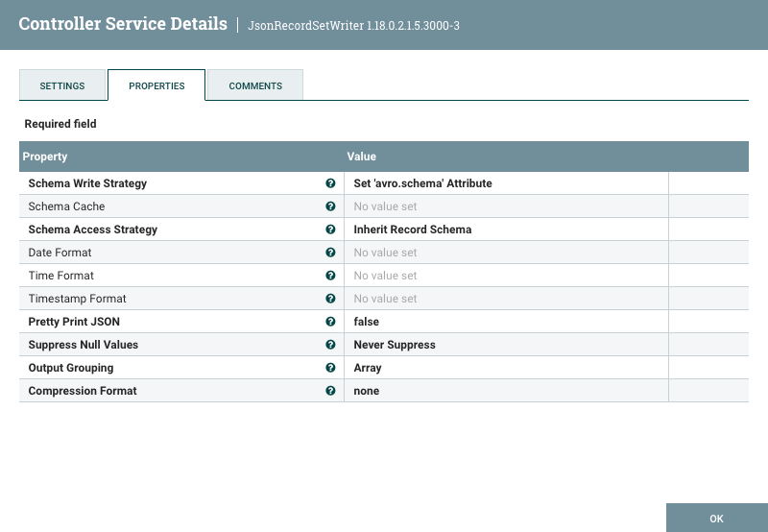The image size is (768, 532).
Task: Click help icon beside Schema Cache
Action: (330, 206)
